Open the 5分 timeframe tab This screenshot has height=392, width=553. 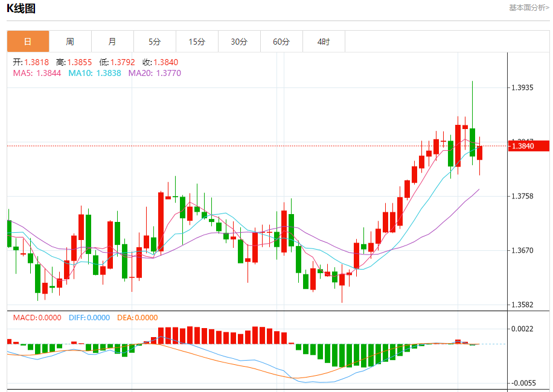coord(155,42)
